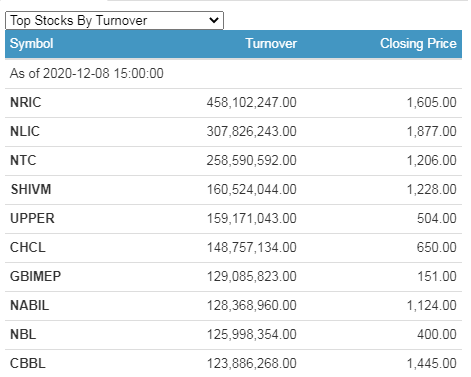Select UPPER closing price 504.00
The image size is (471, 377).
click(x=437, y=218)
